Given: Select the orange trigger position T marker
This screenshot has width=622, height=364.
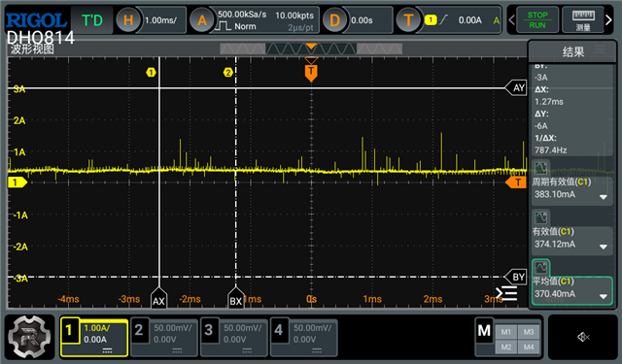Looking at the screenshot, I should (311, 73).
